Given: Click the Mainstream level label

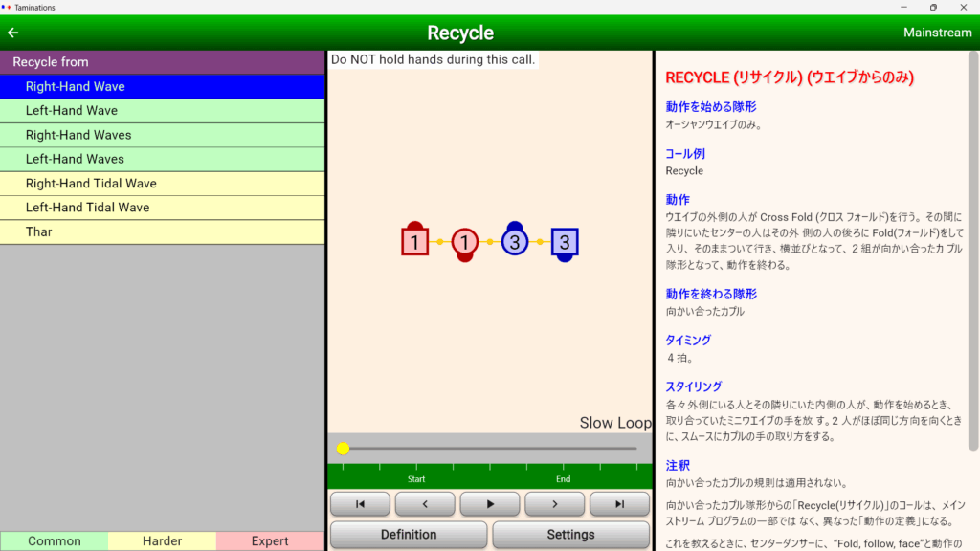Looking at the screenshot, I should [x=937, y=33].
